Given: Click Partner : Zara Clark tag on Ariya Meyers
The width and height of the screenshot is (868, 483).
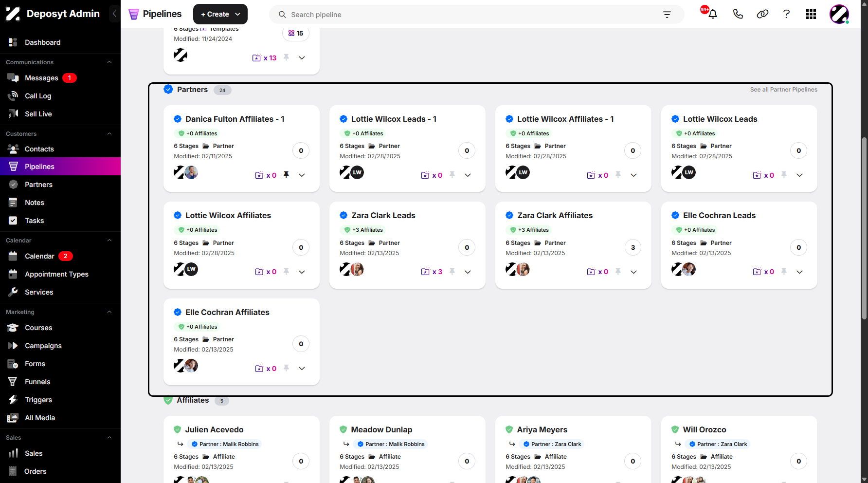Looking at the screenshot, I should [552, 444].
